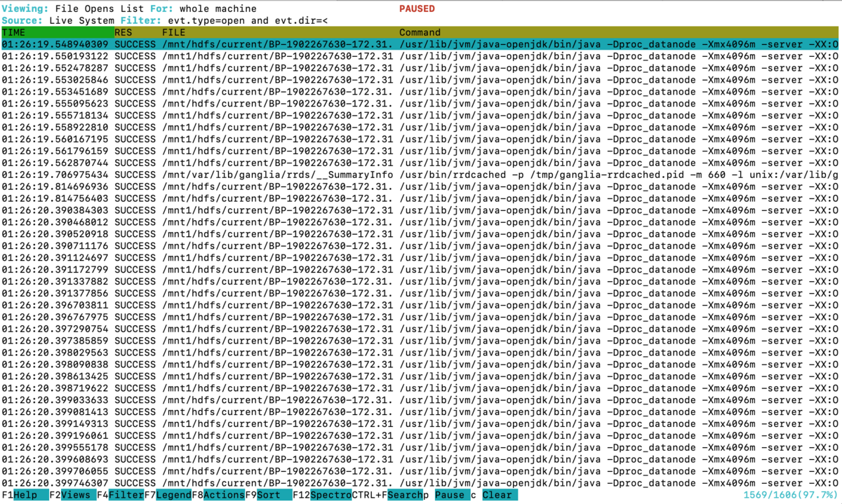This screenshot has height=504, width=842.
Task: Select row with time 01:26:20.396767975
Action: 421,317
